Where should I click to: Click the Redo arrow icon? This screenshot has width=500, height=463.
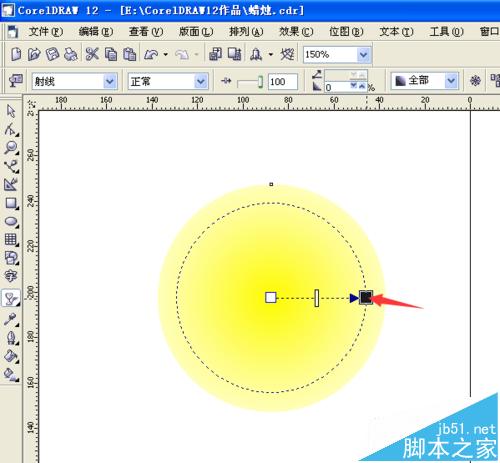click(x=182, y=54)
